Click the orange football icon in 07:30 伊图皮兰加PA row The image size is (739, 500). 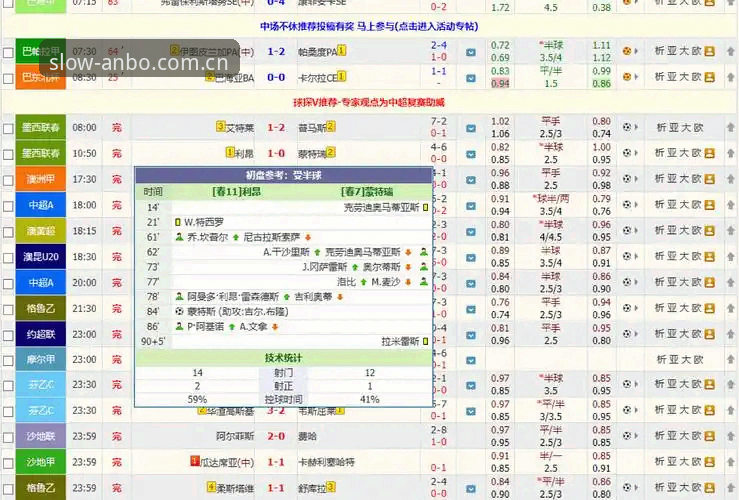pyautogui.click(x=627, y=51)
